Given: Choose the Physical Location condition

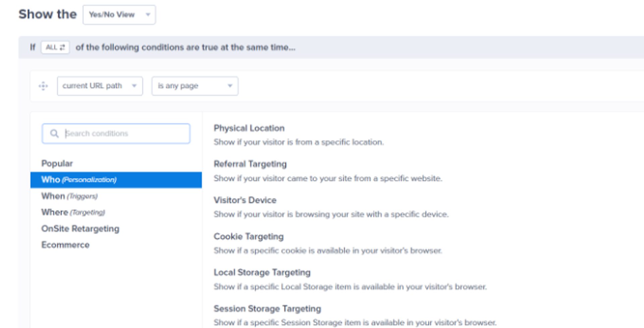Looking at the screenshot, I should pyautogui.click(x=249, y=128).
